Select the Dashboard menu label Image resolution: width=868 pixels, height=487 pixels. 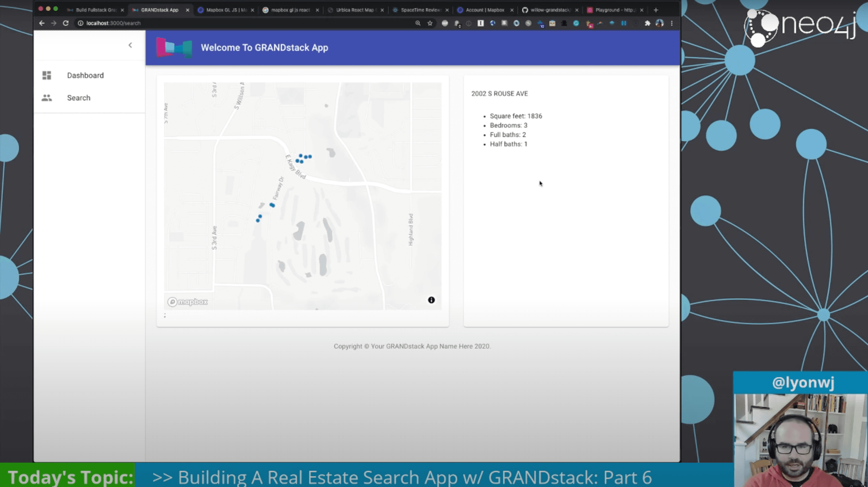point(85,75)
